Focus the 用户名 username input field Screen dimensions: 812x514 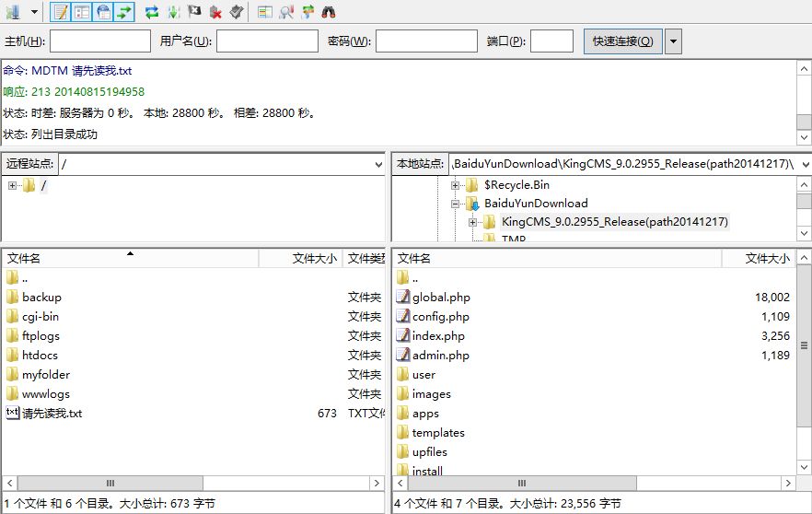(267, 41)
